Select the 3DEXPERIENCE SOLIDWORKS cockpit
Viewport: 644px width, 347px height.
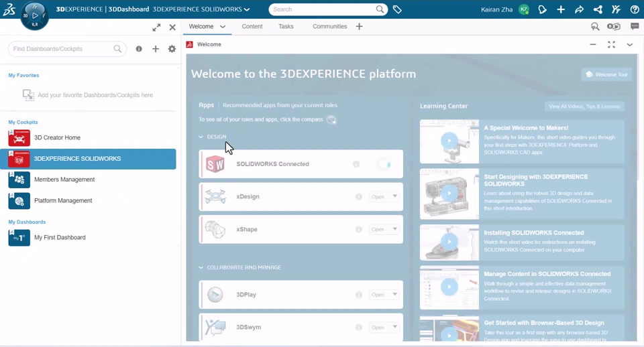[88, 159]
